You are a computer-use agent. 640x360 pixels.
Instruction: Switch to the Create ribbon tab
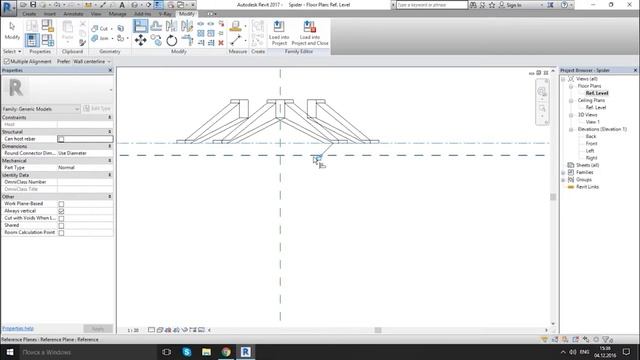coord(29,14)
